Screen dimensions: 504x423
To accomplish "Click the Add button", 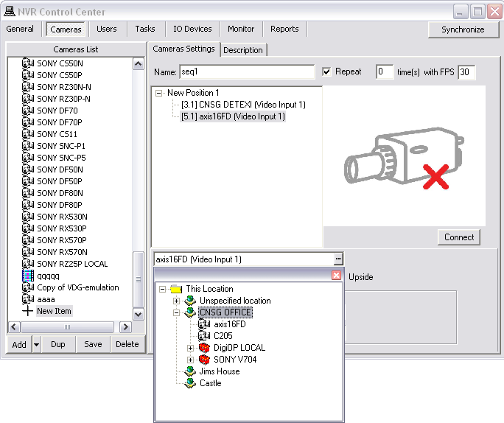I will click(x=19, y=345).
